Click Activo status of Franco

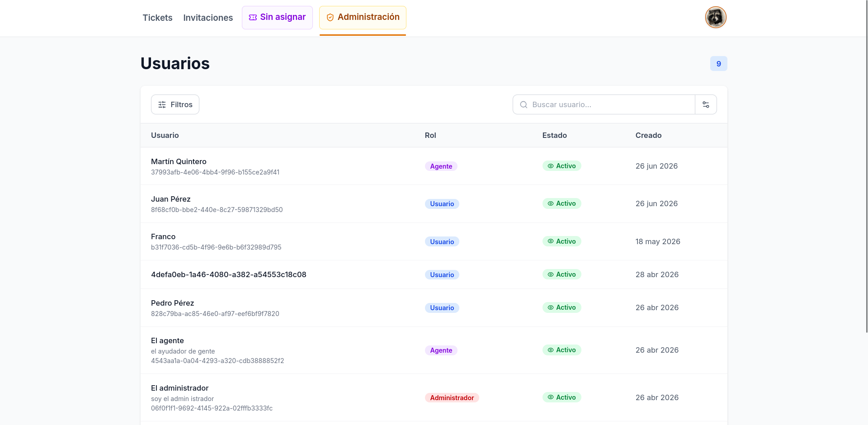tap(562, 241)
